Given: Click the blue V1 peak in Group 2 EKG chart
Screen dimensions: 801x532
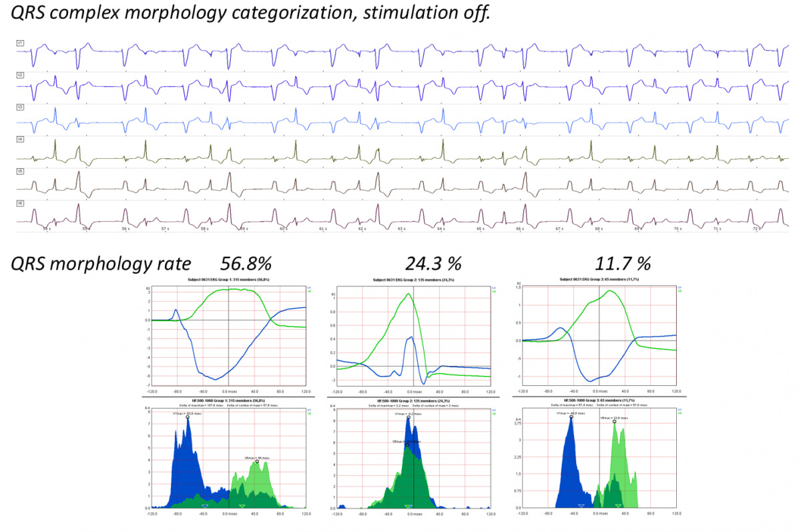Looking at the screenshot, I should (x=411, y=338).
